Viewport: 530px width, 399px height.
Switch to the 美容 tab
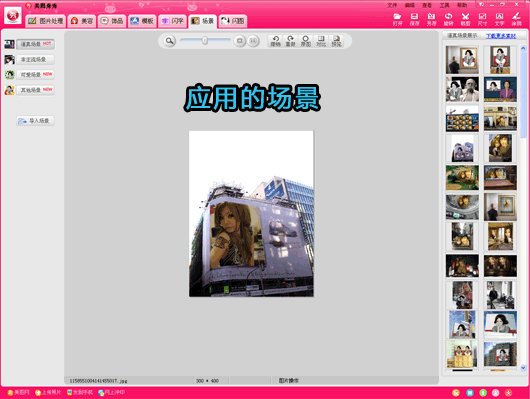[81, 21]
